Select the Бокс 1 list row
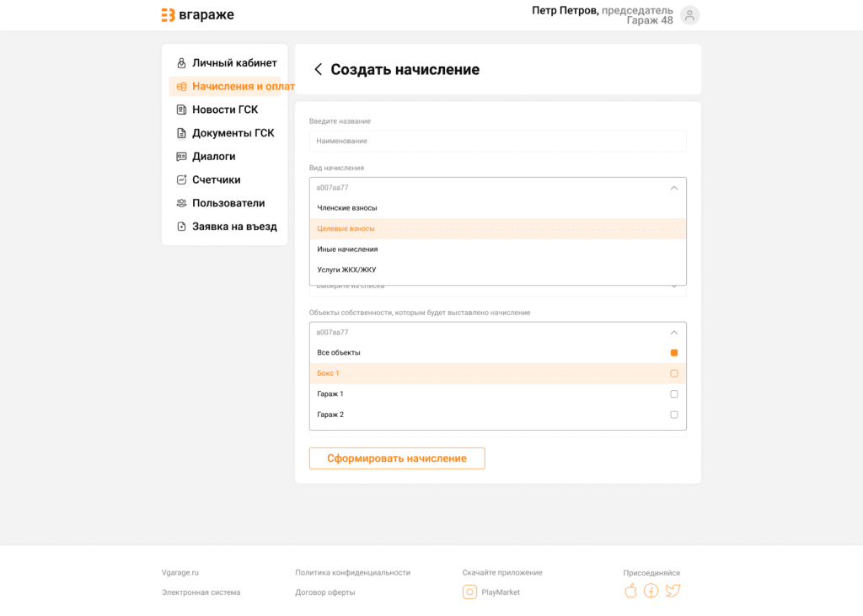The width and height of the screenshot is (863, 616). pos(497,373)
